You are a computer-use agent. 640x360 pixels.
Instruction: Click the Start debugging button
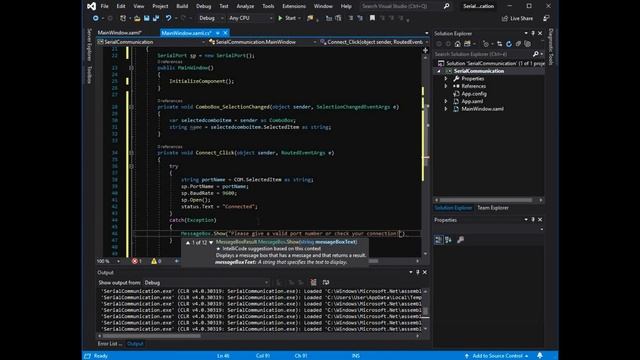(287, 18)
